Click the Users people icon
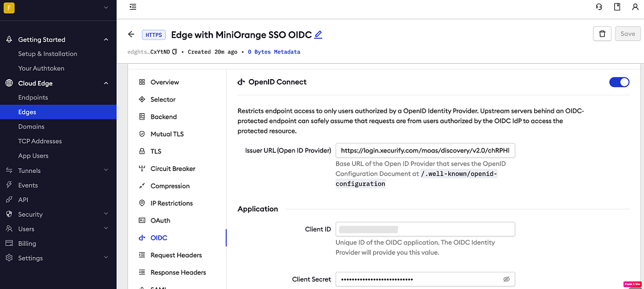The width and height of the screenshot is (644, 289). click(x=9, y=229)
